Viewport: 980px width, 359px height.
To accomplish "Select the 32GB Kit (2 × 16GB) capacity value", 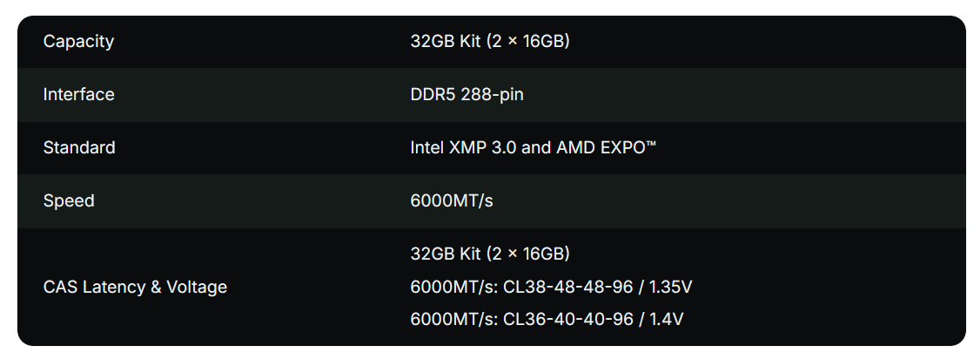I will (x=490, y=42).
